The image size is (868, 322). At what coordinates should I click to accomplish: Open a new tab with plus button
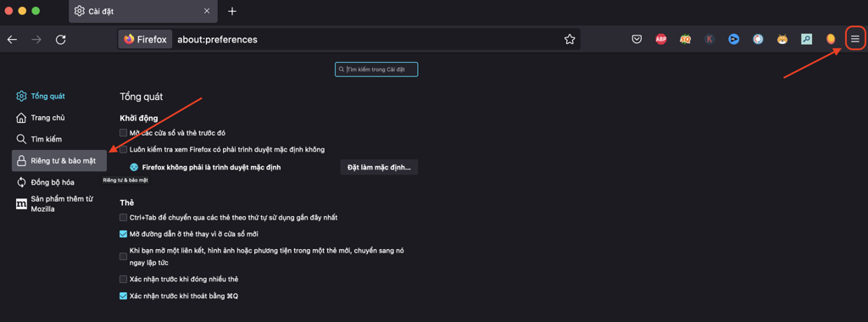(232, 11)
